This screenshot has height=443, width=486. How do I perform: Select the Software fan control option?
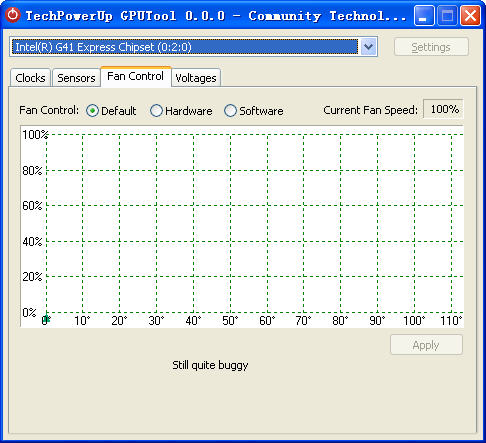[x=230, y=111]
